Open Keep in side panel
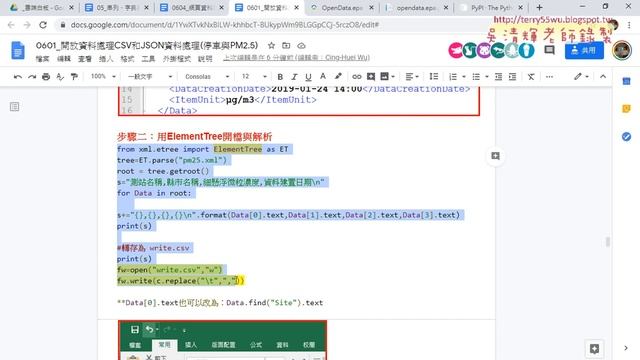 [x=627, y=109]
